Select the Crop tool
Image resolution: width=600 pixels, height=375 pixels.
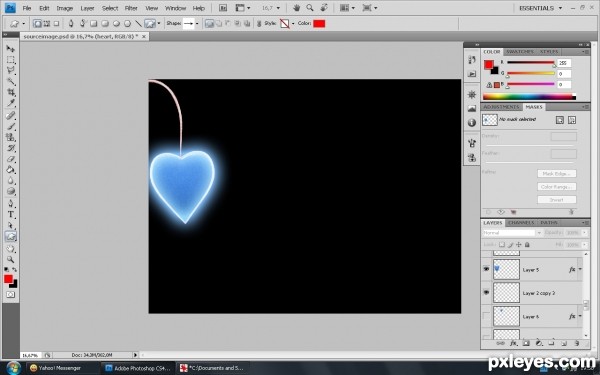tap(10, 92)
